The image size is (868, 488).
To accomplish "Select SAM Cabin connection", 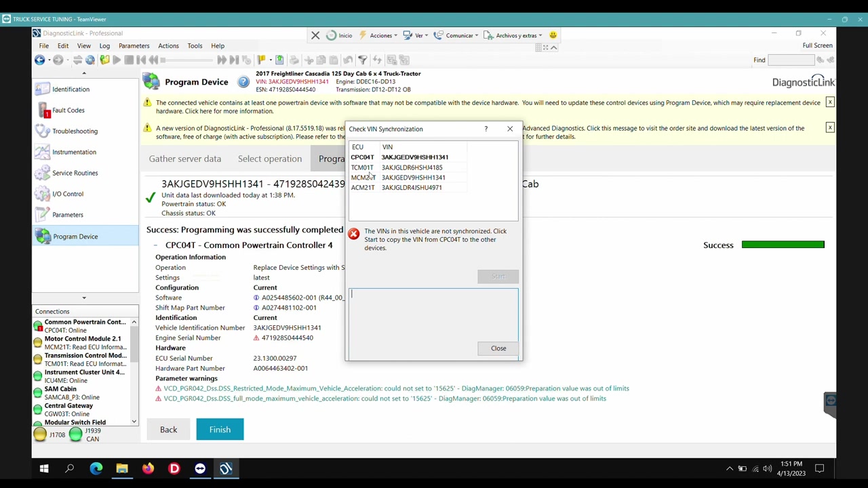I will (81, 393).
